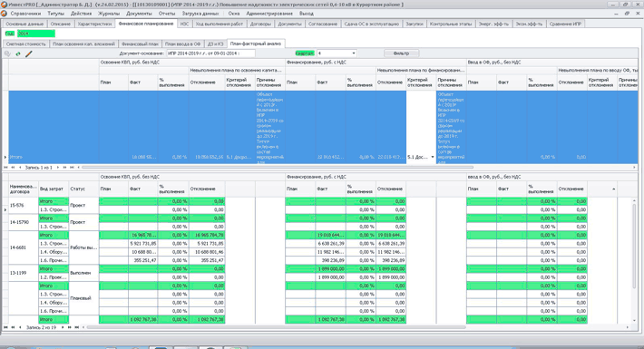Open the ДЗ и КЗ sub-tab
Screen dimensions: 644x349
[x=215, y=44]
